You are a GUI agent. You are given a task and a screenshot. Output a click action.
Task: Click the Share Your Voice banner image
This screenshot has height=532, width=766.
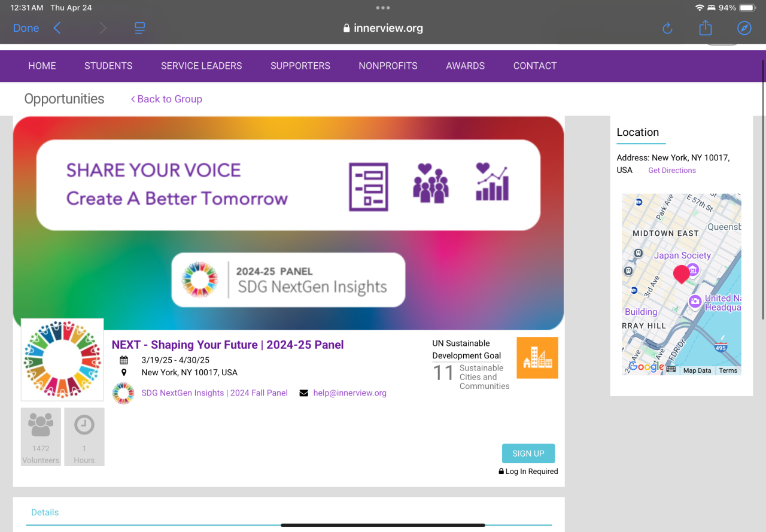(x=288, y=223)
